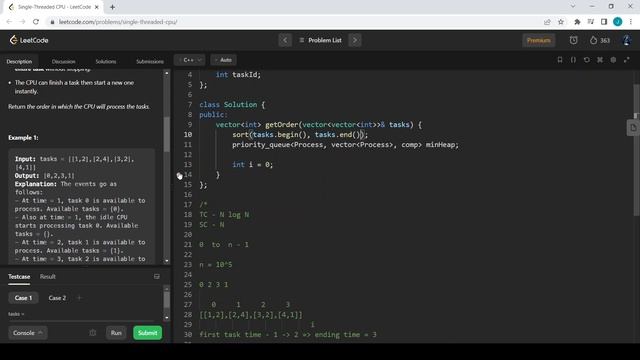Image resolution: width=640 pixels, height=360 pixels.
Task: Click the format-code braces icon
Action: [x=573, y=60]
